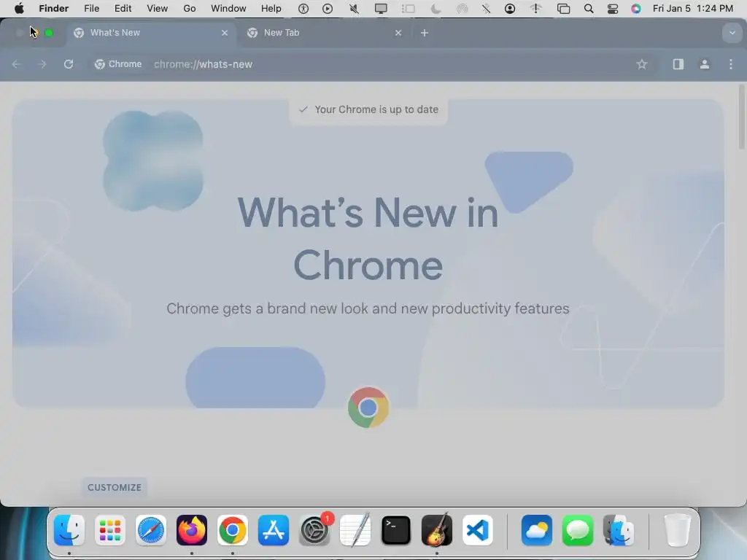Click the date and time clock
The width and height of the screenshot is (747, 560).
click(693, 9)
